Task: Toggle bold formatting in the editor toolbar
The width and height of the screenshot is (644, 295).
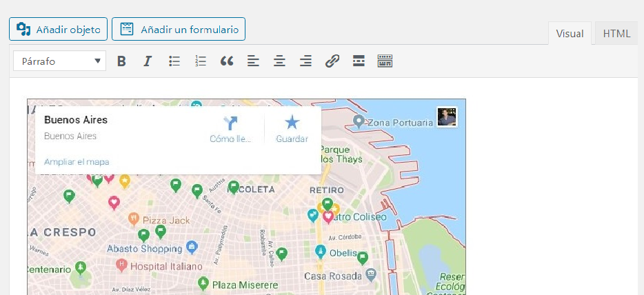Action: [x=121, y=61]
